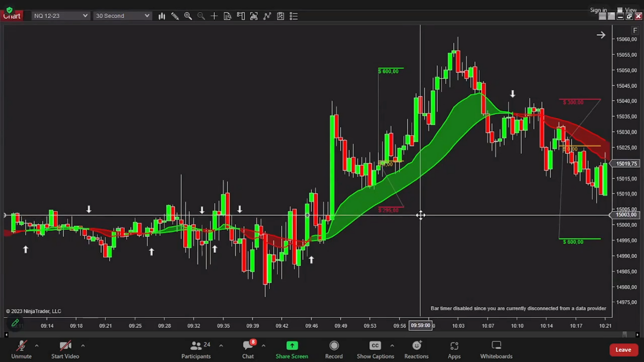Expand video options caret beside Start Video
Screen dimensions: 644x362
[x=83, y=346]
